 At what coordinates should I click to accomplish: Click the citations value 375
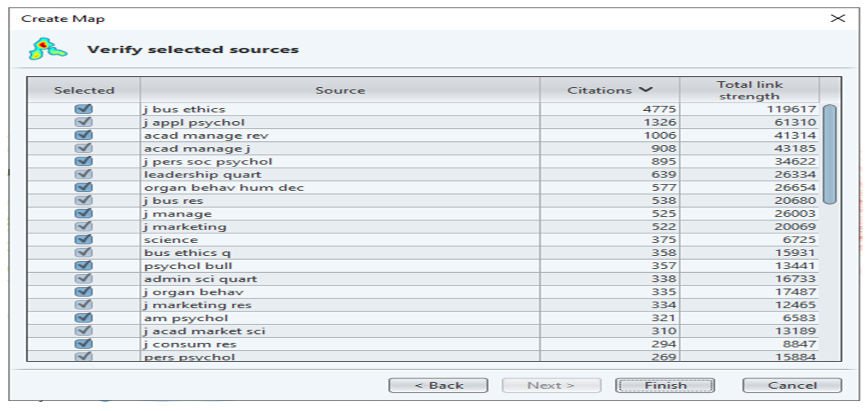tap(664, 240)
